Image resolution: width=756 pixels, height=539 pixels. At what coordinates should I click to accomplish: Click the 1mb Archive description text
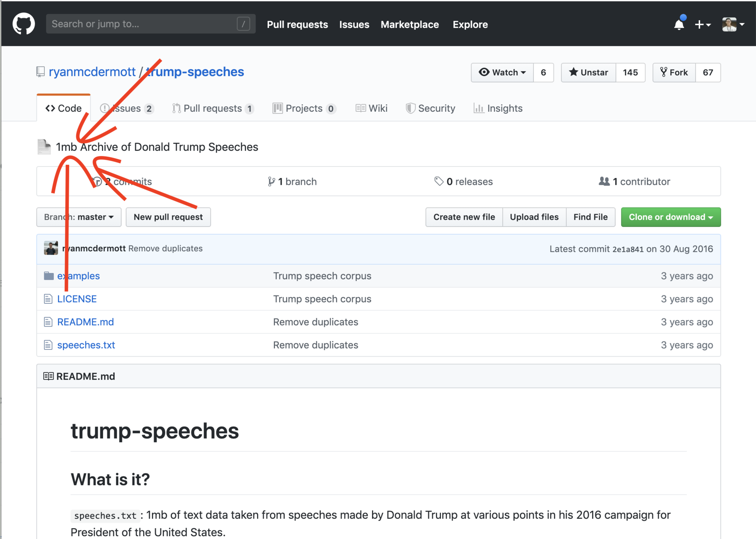[x=157, y=147]
